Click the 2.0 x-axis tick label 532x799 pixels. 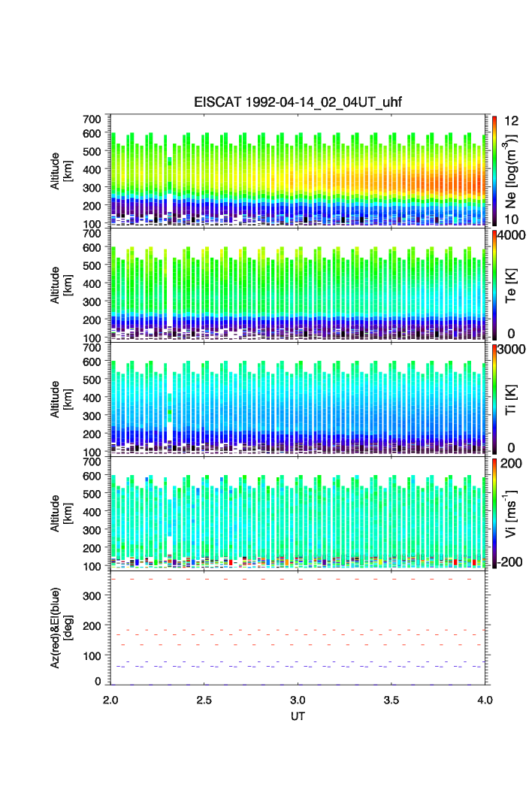[x=110, y=700]
